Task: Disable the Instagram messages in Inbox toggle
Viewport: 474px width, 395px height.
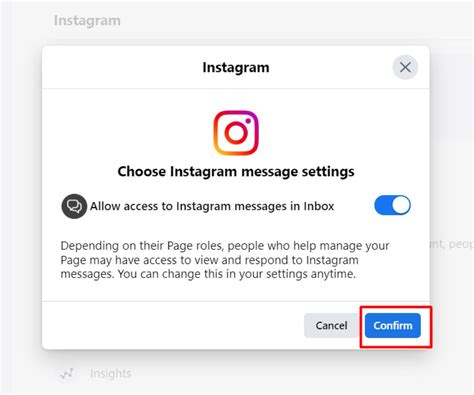Action: click(x=392, y=205)
